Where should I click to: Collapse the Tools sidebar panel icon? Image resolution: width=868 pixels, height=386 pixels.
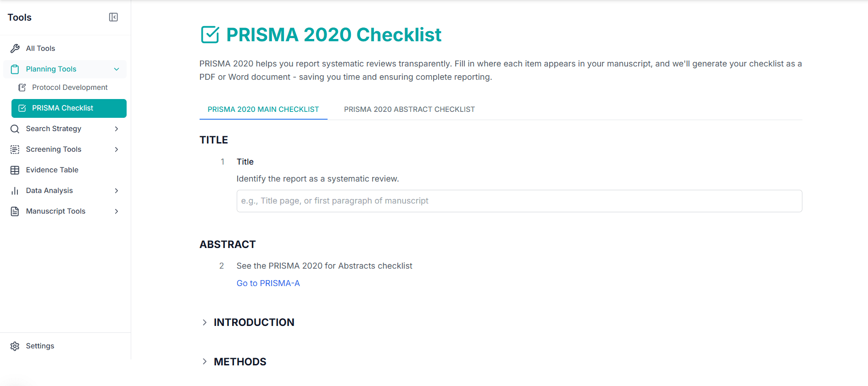(x=113, y=17)
